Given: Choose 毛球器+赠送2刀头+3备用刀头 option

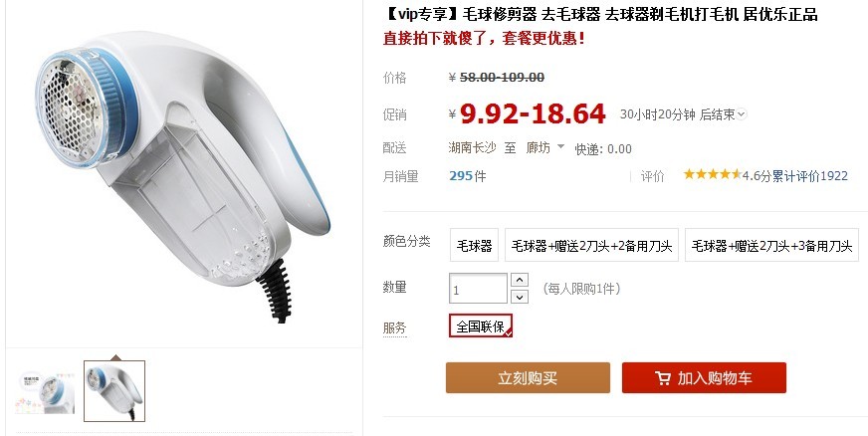Looking at the screenshot, I should click(x=771, y=245).
